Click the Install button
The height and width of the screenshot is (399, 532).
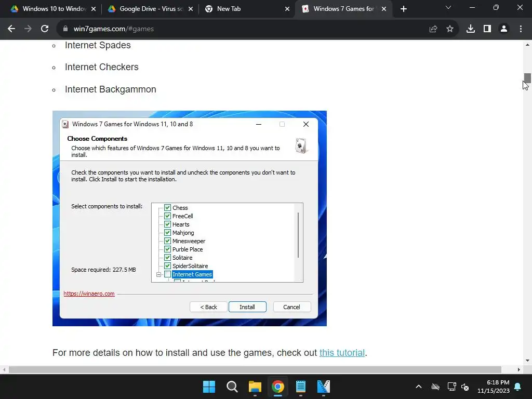coord(247,307)
